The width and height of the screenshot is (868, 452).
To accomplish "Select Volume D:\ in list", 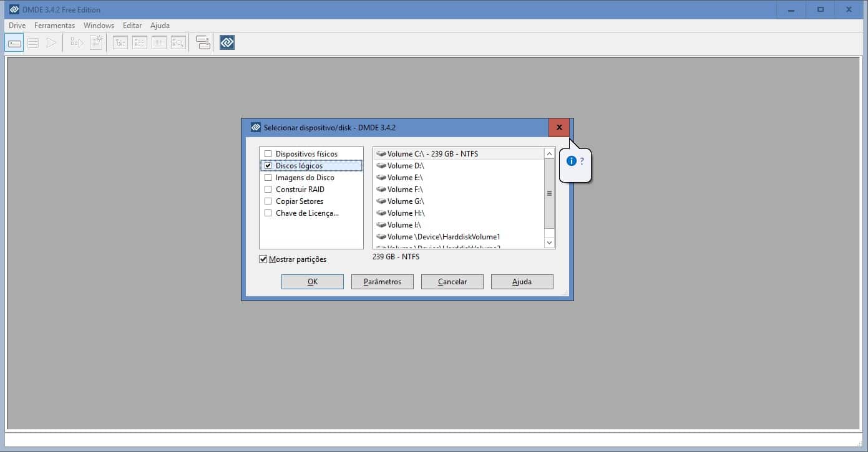I will [x=459, y=166].
